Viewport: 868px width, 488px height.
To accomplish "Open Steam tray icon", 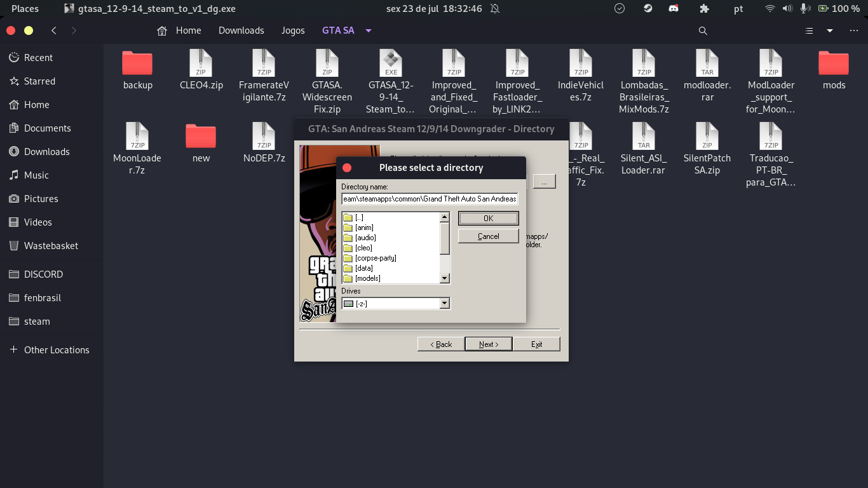I will click(648, 9).
